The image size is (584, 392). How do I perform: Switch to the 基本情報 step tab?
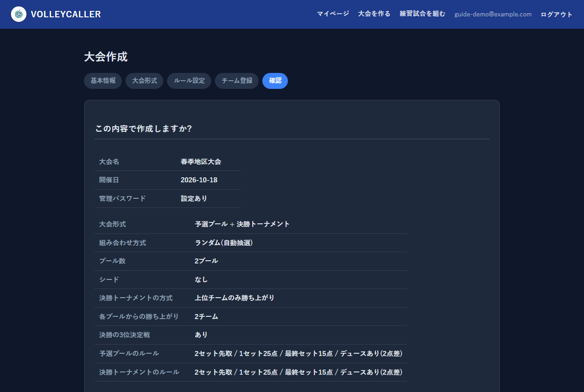(103, 81)
